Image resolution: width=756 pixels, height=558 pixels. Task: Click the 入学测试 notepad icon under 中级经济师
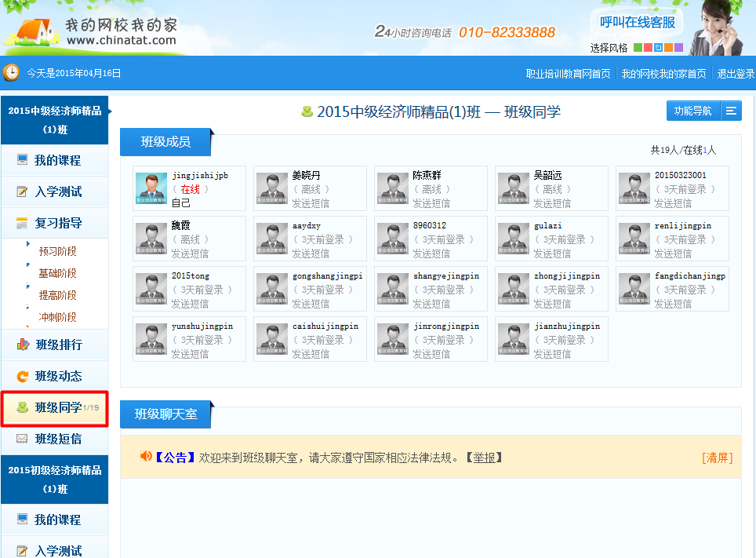click(x=23, y=191)
